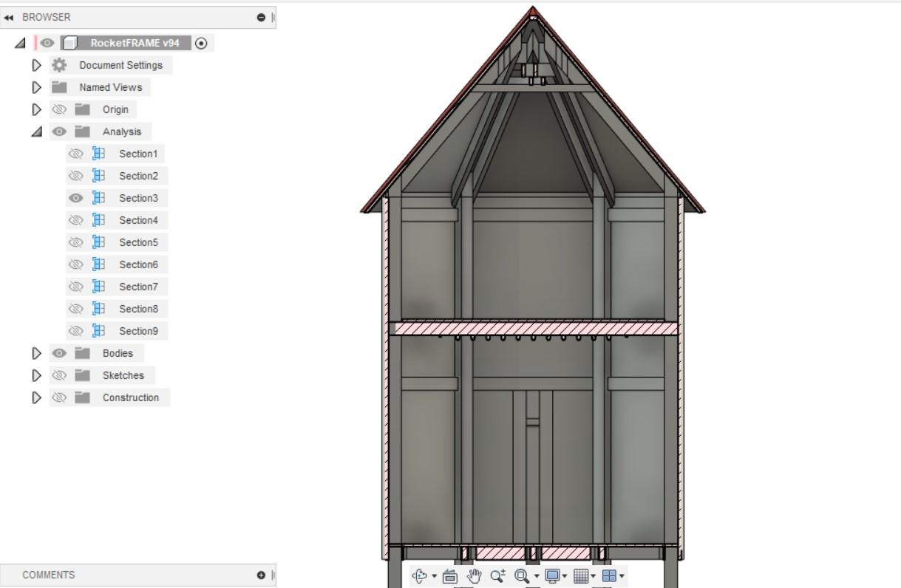Image resolution: width=901 pixels, height=588 pixels.
Task: Collapse the Analysis folder
Action: point(36,131)
